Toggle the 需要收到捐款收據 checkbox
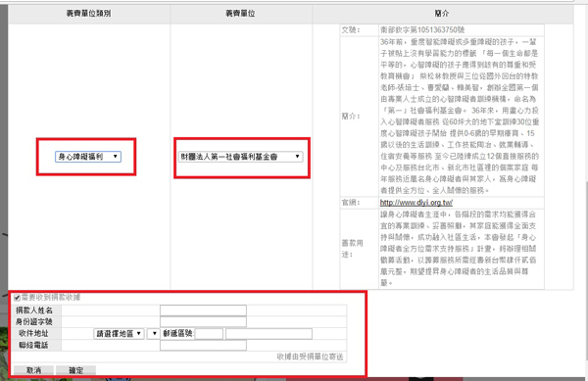 point(17,298)
